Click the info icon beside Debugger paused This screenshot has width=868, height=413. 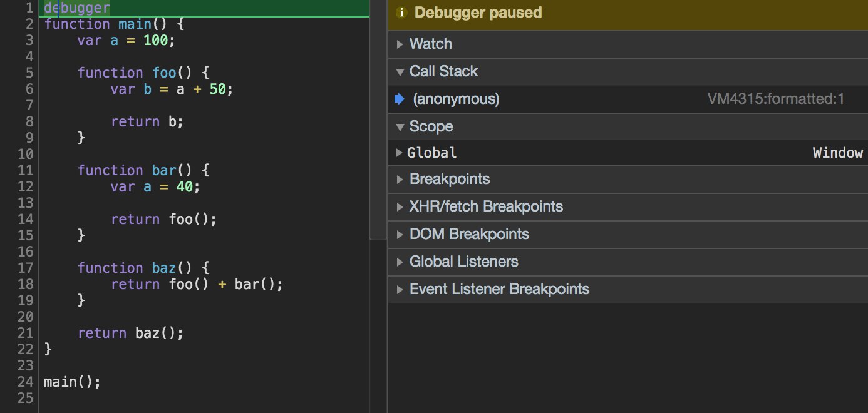pyautogui.click(x=402, y=13)
